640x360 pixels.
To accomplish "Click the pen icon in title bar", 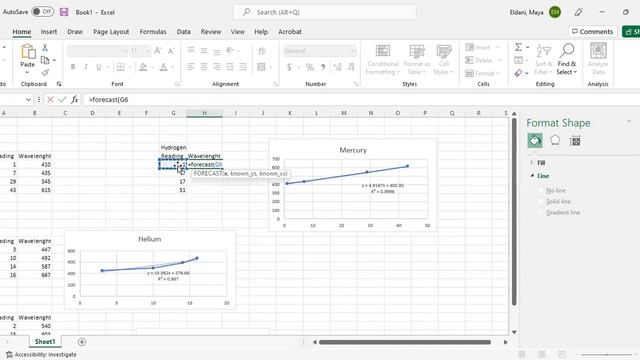I will [578, 12].
